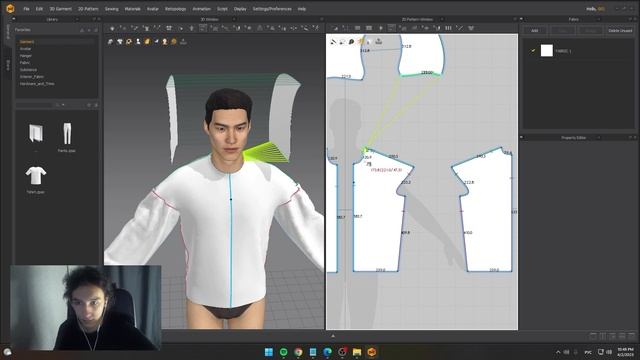Click the last tool in the 3D window toolbar

pos(316,28)
